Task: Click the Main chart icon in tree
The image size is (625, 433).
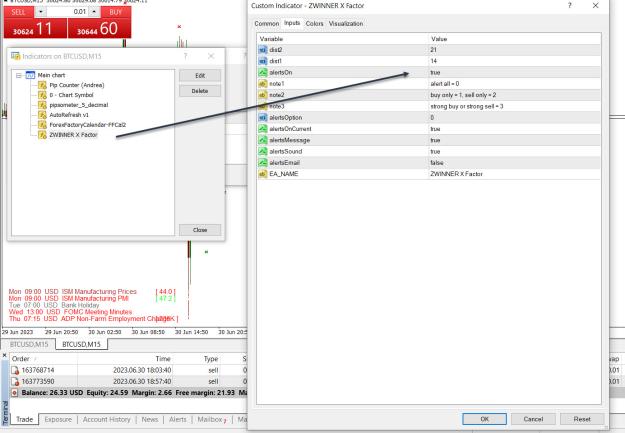Action: tap(30, 75)
